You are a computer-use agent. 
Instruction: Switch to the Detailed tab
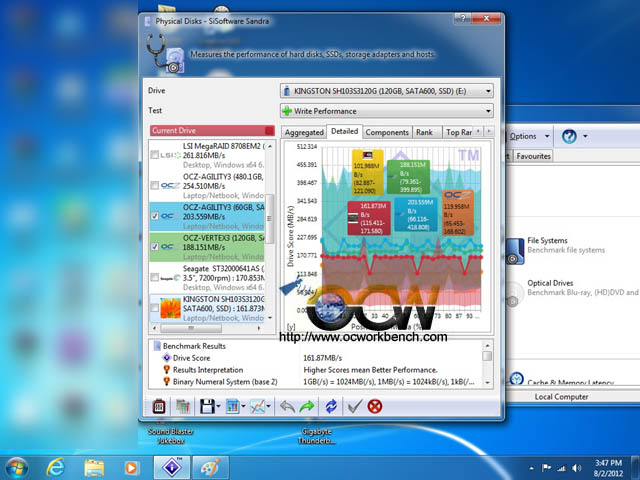pyautogui.click(x=344, y=131)
